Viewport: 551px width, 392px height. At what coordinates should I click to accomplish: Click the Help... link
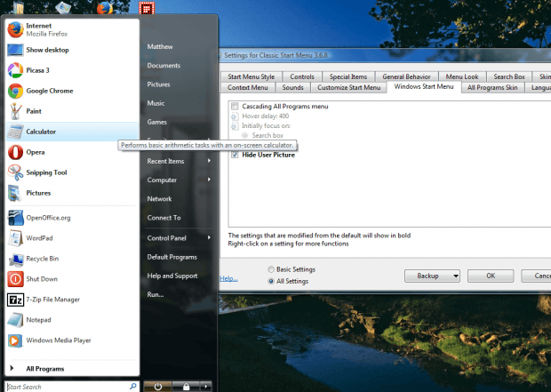(228, 278)
